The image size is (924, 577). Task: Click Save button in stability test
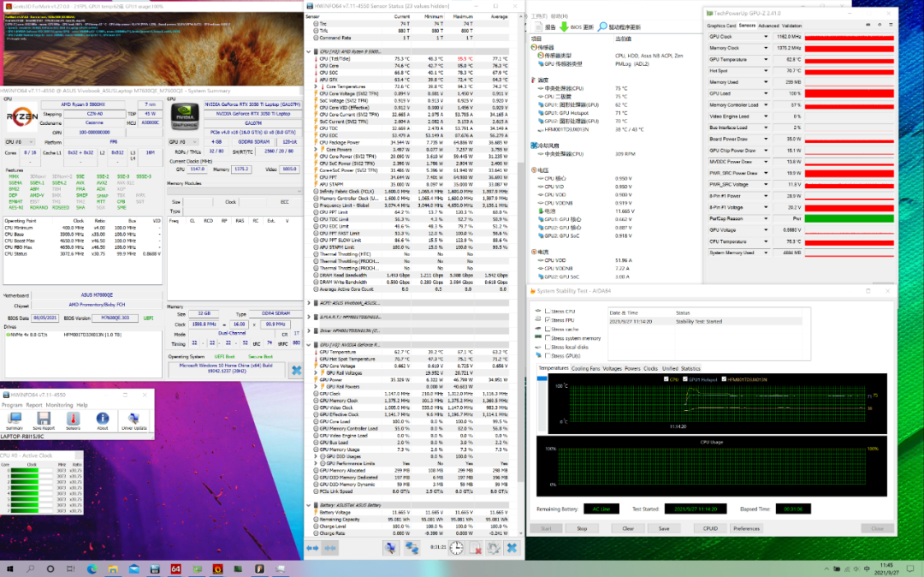tap(664, 529)
